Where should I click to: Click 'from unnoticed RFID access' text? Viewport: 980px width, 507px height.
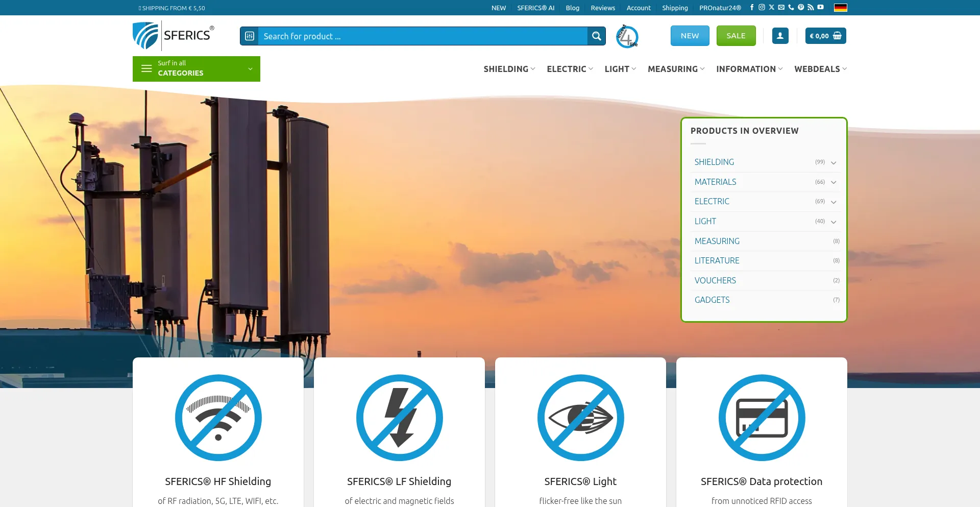coord(762,501)
